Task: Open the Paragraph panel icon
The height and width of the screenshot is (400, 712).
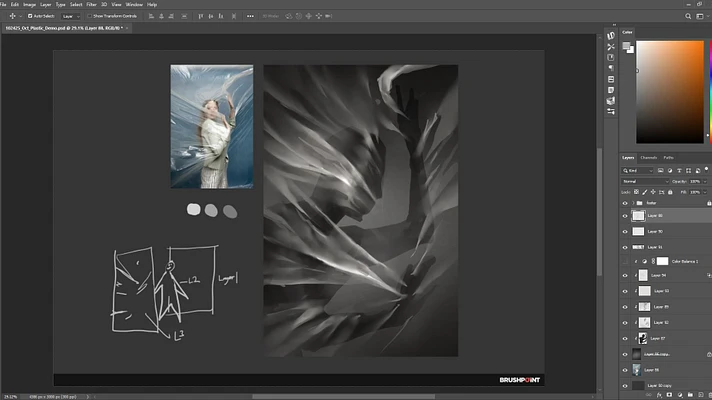Action: click(611, 68)
